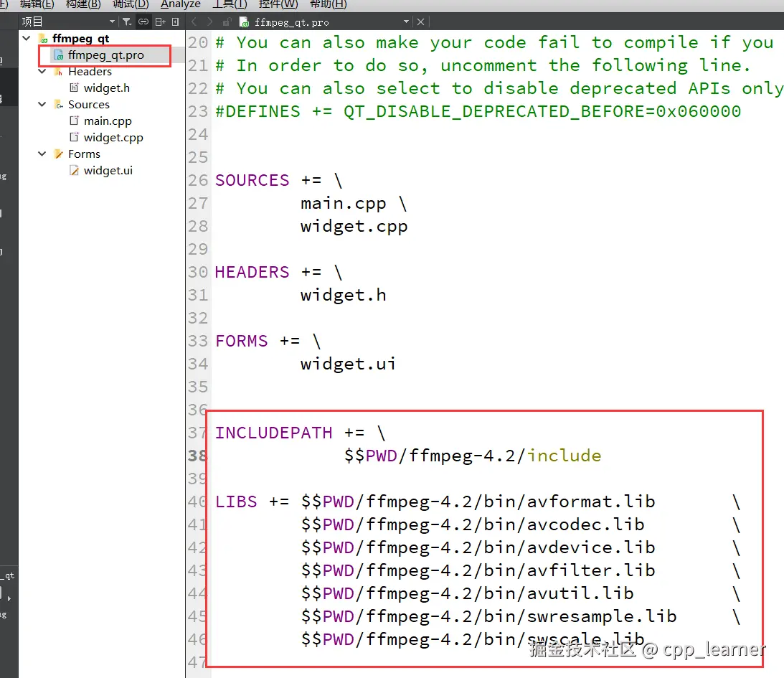Close the ffmpeg_qt.pro document
The width and height of the screenshot is (784, 678).
tap(420, 22)
